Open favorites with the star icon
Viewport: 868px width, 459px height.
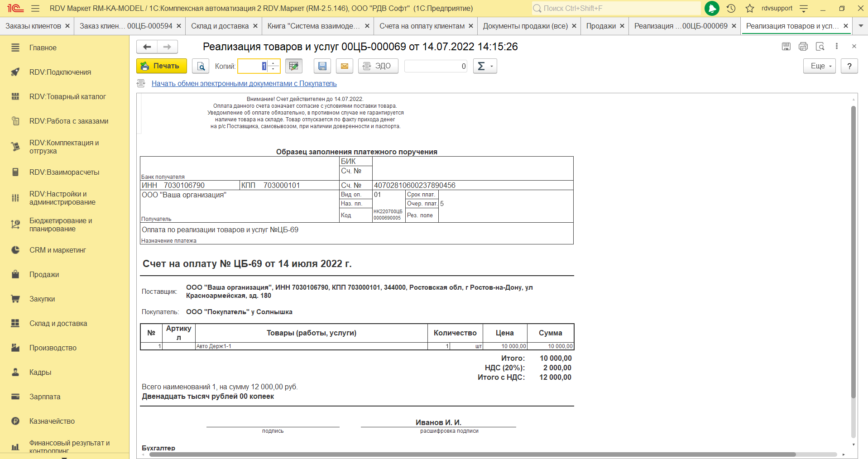coord(750,8)
